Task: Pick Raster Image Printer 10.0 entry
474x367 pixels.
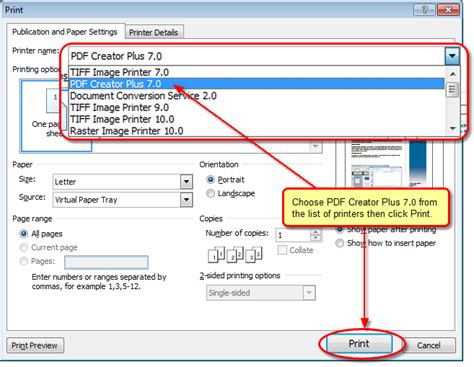Action: click(257, 131)
